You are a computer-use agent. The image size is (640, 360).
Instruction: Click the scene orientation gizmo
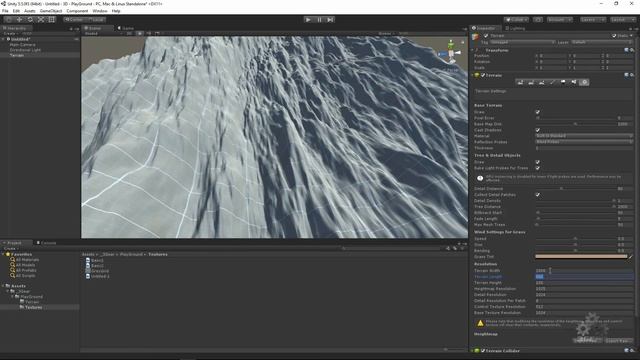click(451, 52)
